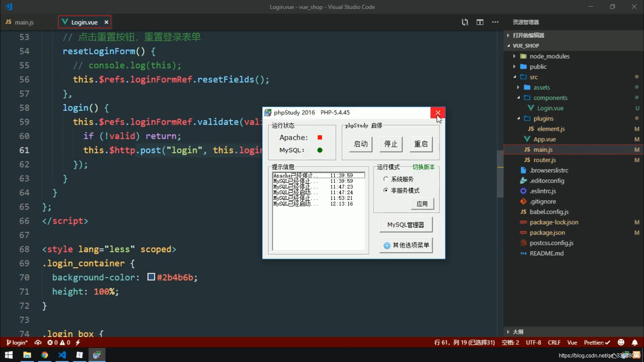
Task: Click the editor vertical scrollbar thumb
Action: pos(500,174)
